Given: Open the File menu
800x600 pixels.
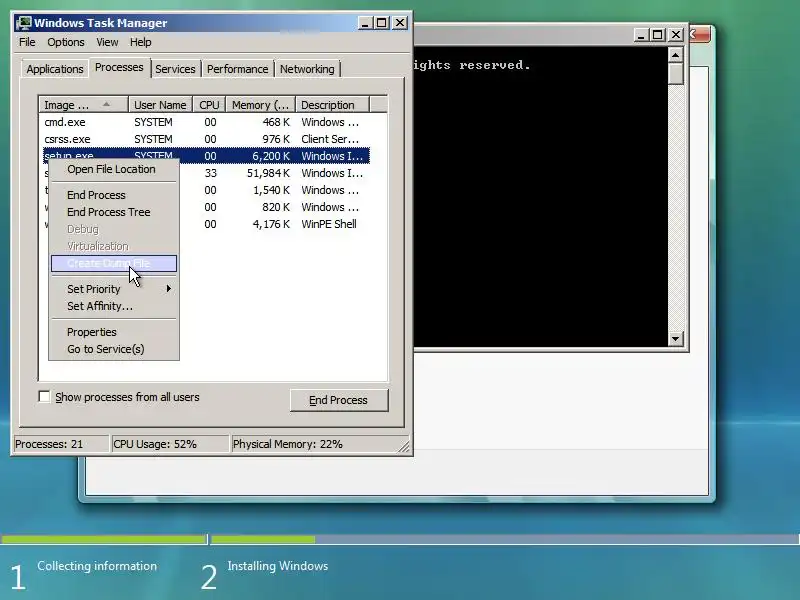Looking at the screenshot, I should tap(27, 42).
